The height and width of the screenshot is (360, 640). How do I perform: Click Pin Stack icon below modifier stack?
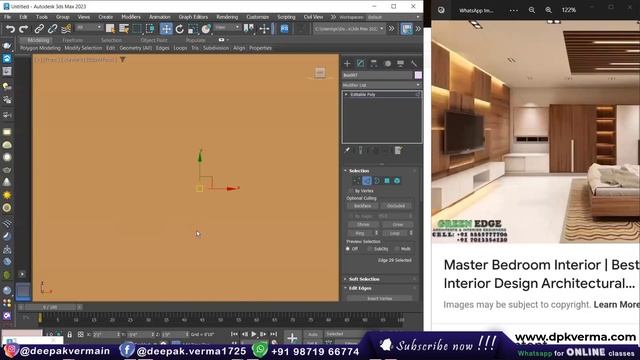[x=347, y=150]
